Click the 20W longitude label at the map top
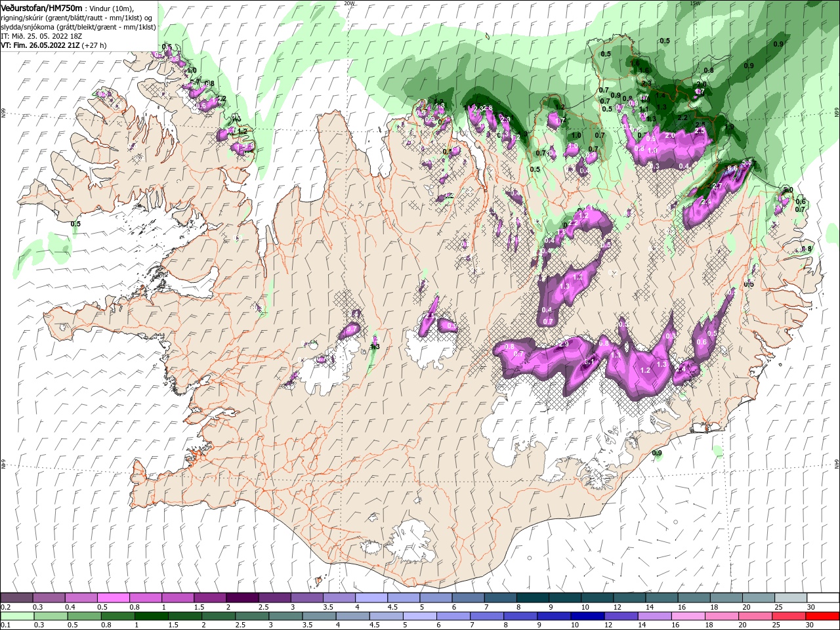This screenshot has height=630, width=840. (x=349, y=3)
